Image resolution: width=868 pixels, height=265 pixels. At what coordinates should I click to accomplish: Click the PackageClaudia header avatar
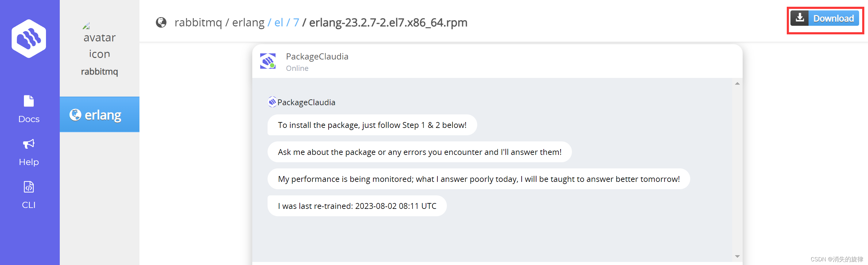coord(268,61)
